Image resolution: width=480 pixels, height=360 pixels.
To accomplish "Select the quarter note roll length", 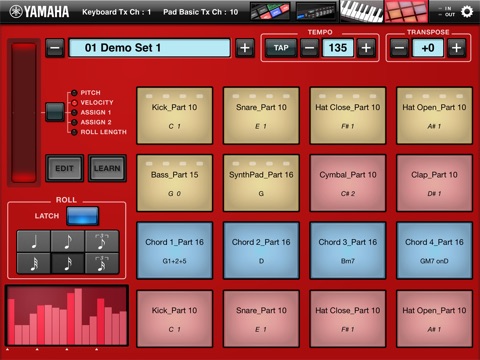I will 34,241.
